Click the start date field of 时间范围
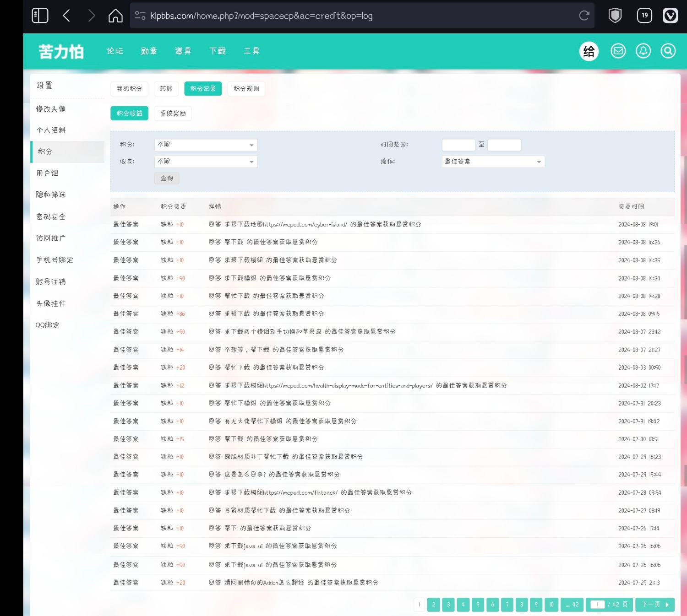687x616 pixels. point(458,145)
